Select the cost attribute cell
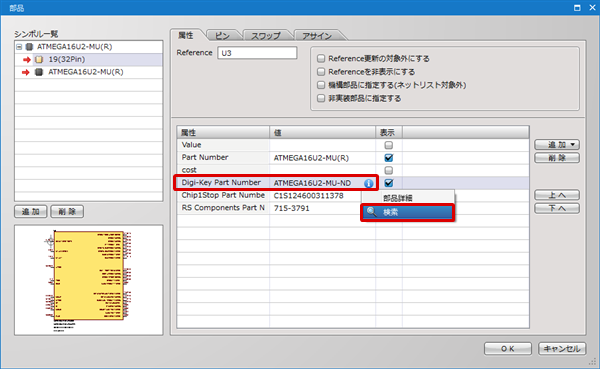600x369 pixels. (x=223, y=170)
